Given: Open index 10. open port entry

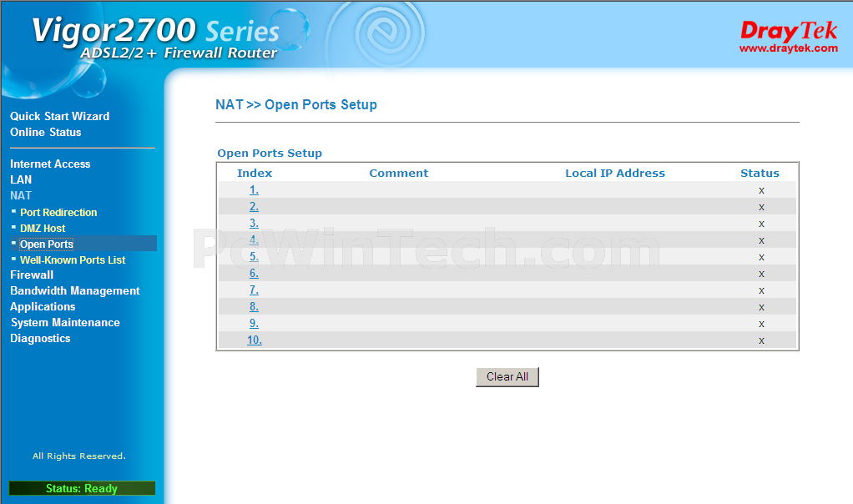Looking at the screenshot, I should click(x=255, y=340).
